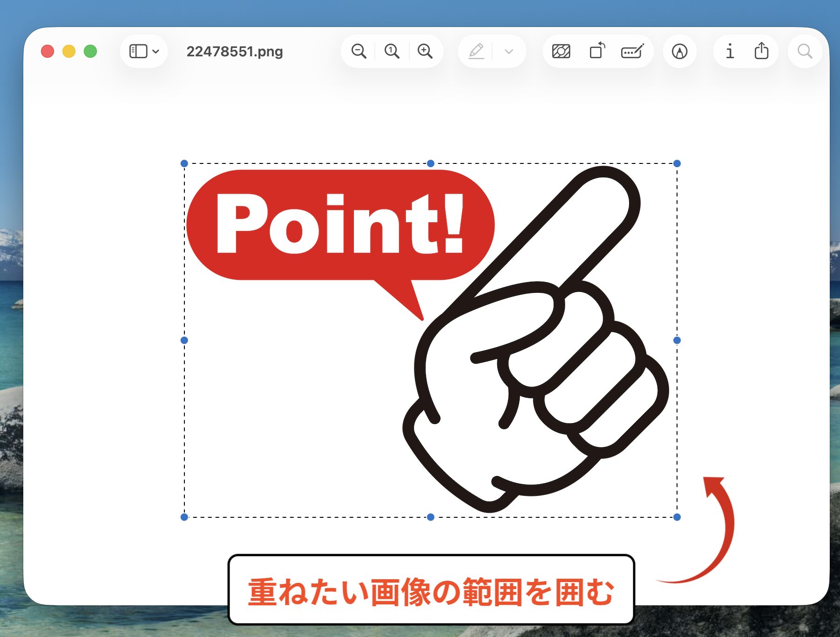Open the annotation compass tool

tap(679, 51)
